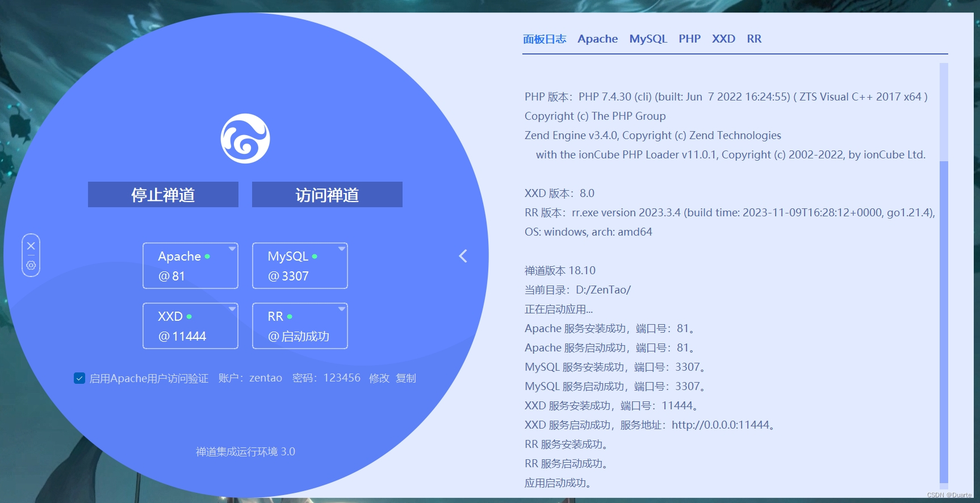Click the X close icon on left pill
This screenshot has width=980, height=503.
pos(31,246)
